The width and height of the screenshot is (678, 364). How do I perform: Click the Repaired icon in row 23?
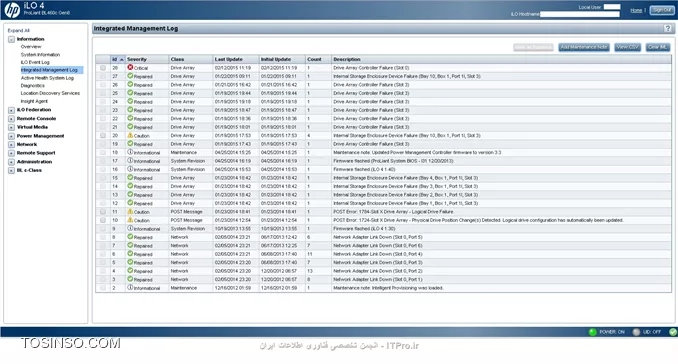click(130, 110)
